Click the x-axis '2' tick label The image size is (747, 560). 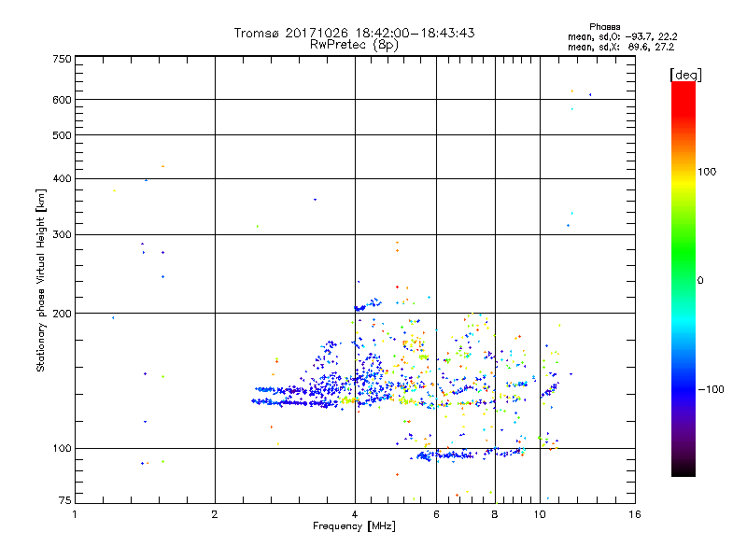tap(215, 514)
